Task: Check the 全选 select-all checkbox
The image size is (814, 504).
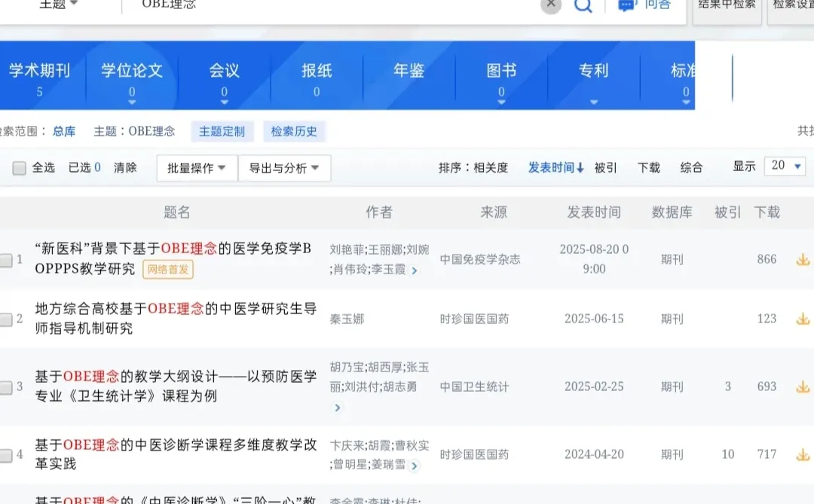Action: (x=19, y=168)
